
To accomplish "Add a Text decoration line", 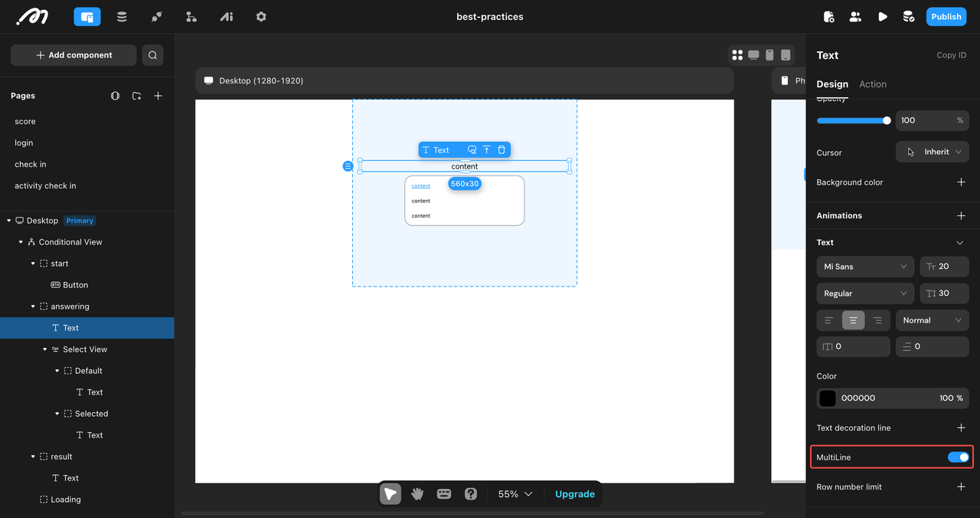I will point(961,428).
